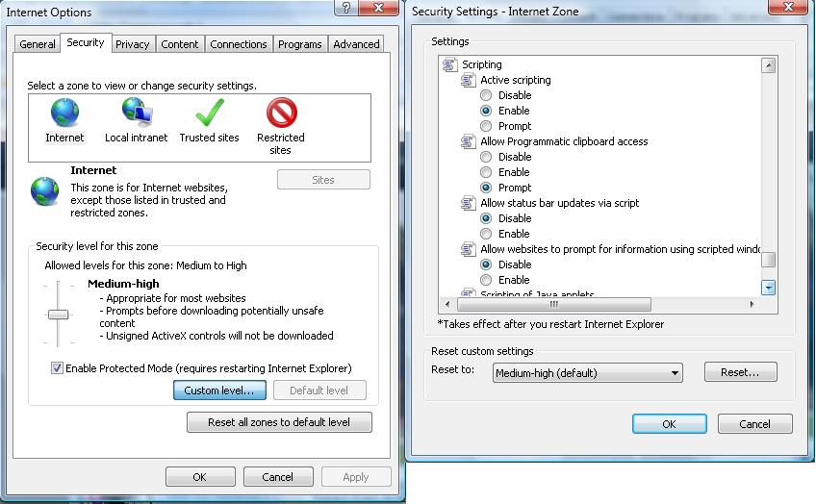The image size is (816, 504).
Task: Disable websites prompting using scripted windows
Action: coord(486,265)
